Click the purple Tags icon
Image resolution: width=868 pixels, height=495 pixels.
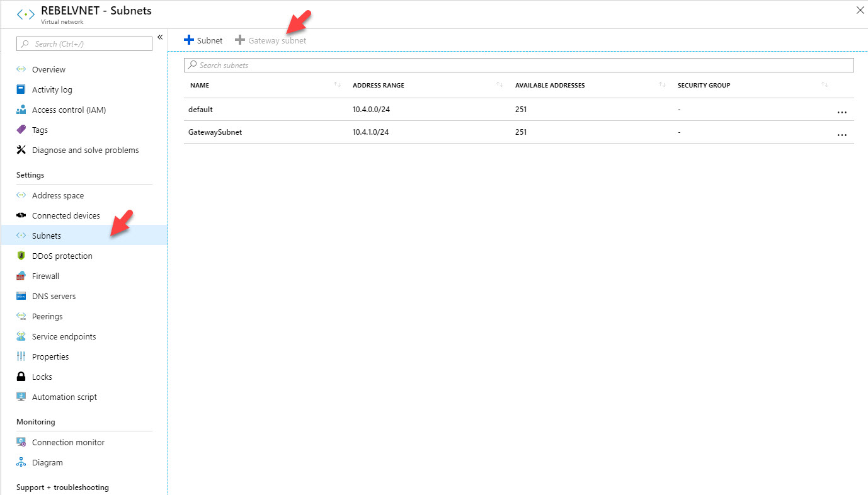21,130
